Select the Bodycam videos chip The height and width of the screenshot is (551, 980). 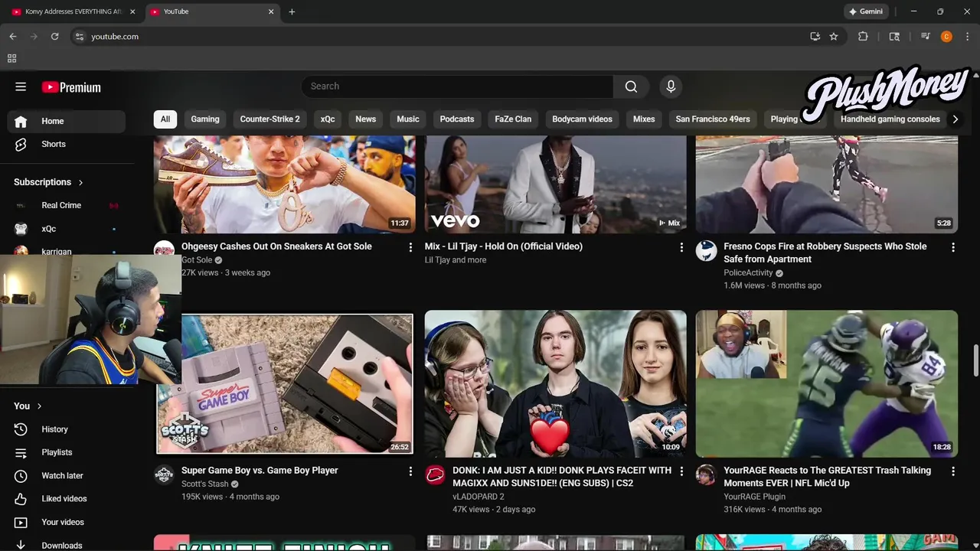coord(582,119)
